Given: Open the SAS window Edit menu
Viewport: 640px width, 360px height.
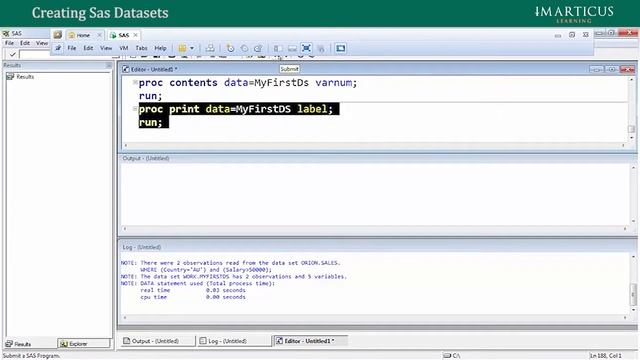Looking at the screenshot, I should point(25,43).
